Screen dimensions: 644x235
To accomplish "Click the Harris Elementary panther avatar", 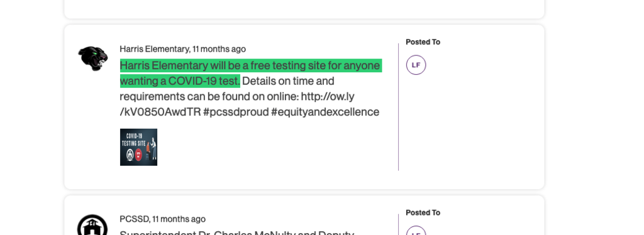I will pyautogui.click(x=93, y=58).
